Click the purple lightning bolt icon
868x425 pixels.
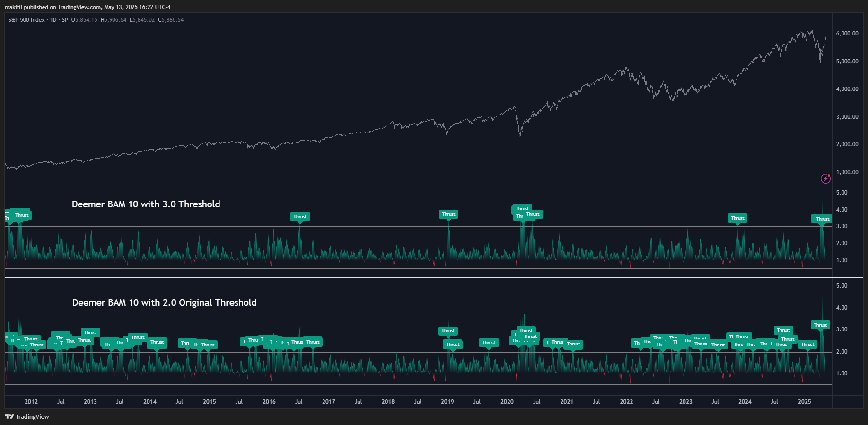pos(825,178)
